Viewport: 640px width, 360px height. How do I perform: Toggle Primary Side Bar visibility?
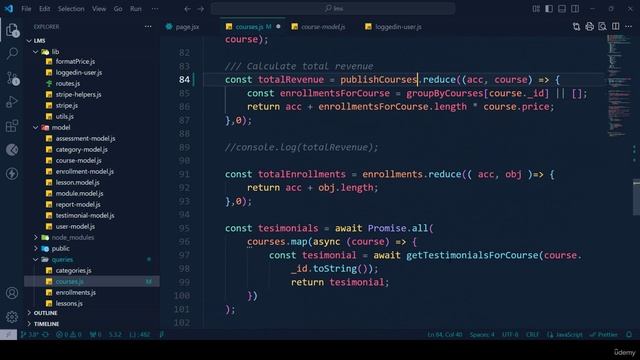(x=549, y=9)
